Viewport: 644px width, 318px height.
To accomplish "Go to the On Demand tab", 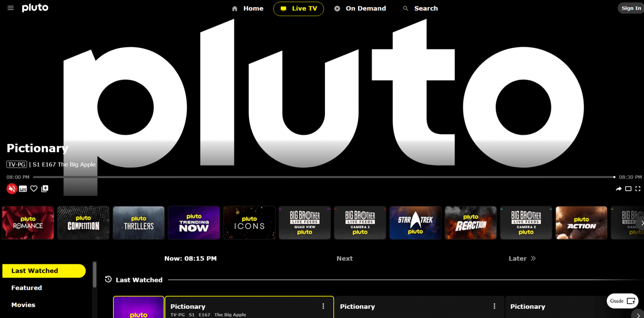I will [360, 8].
